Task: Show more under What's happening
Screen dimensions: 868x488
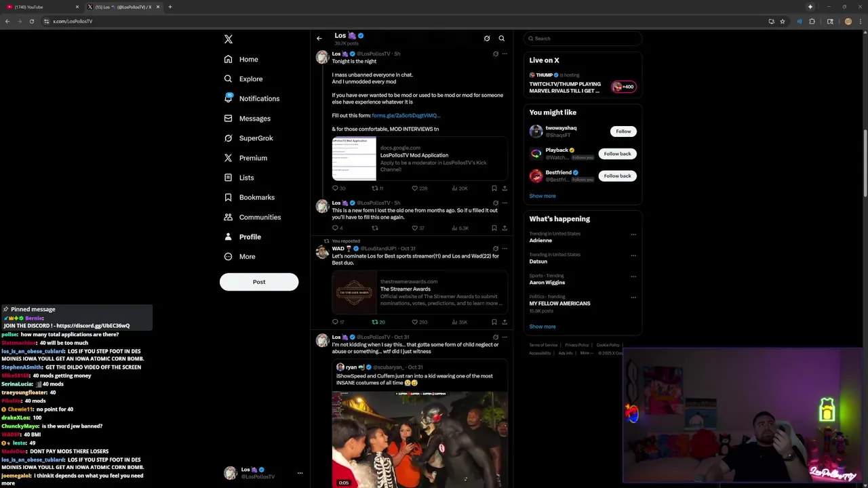Action: pos(542,327)
